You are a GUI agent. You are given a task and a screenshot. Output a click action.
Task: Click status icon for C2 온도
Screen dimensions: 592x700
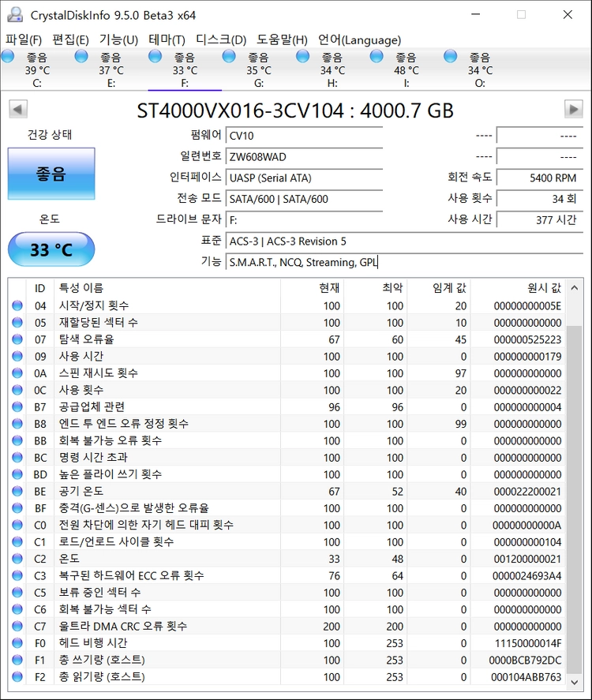coord(17,559)
